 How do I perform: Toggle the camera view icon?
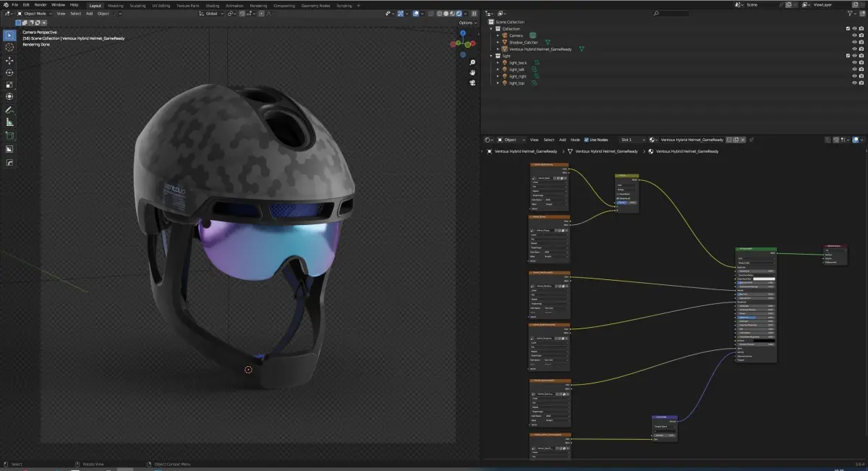tap(472, 82)
